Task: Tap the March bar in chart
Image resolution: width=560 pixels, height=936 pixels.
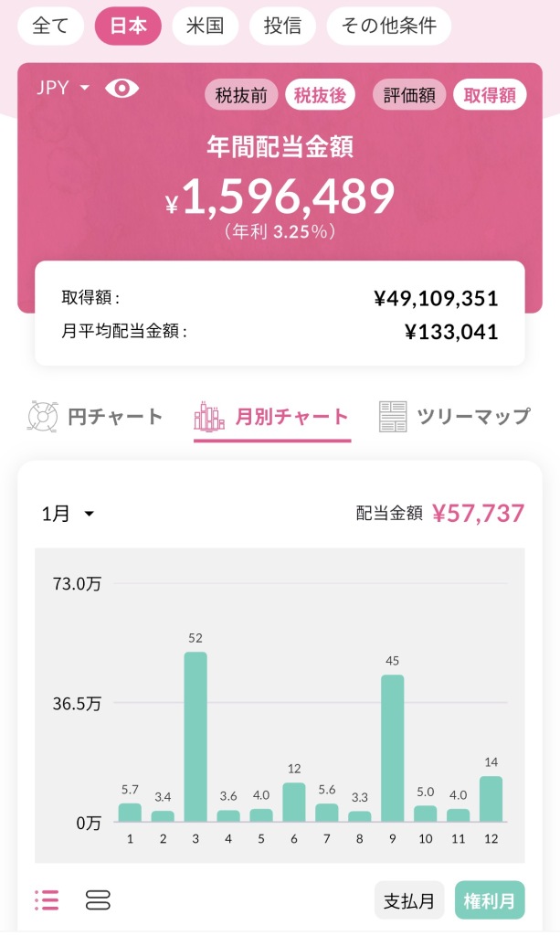Action: [x=195, y=737]
